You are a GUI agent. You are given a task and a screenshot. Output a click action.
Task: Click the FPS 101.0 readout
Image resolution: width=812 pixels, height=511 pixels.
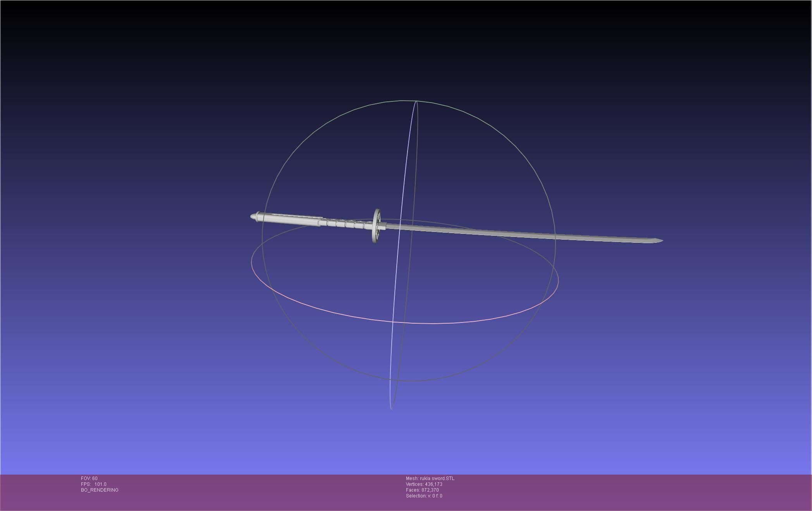click(93, 484)
